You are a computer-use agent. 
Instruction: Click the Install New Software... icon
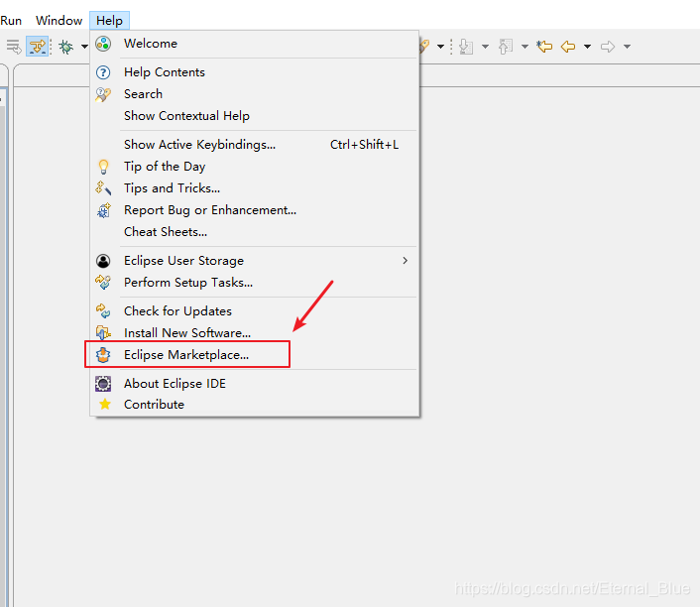point(103,332)
